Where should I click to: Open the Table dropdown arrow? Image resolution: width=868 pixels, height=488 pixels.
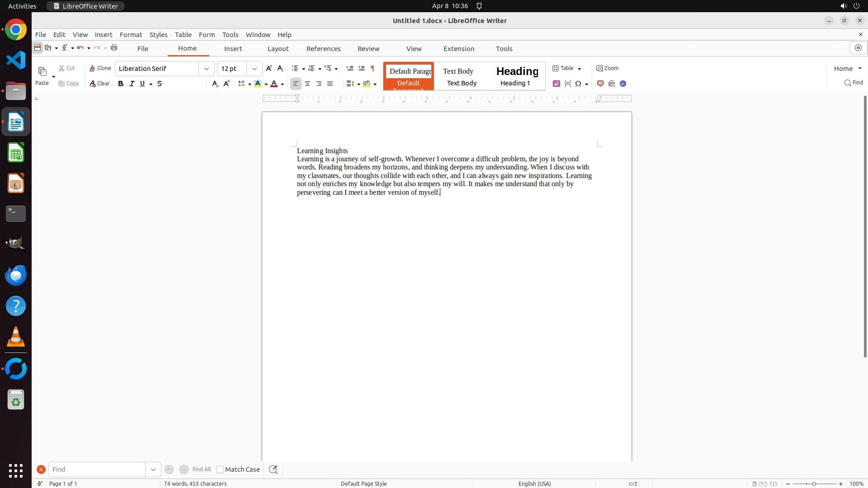pyautogui.click(x=579, y=69)
